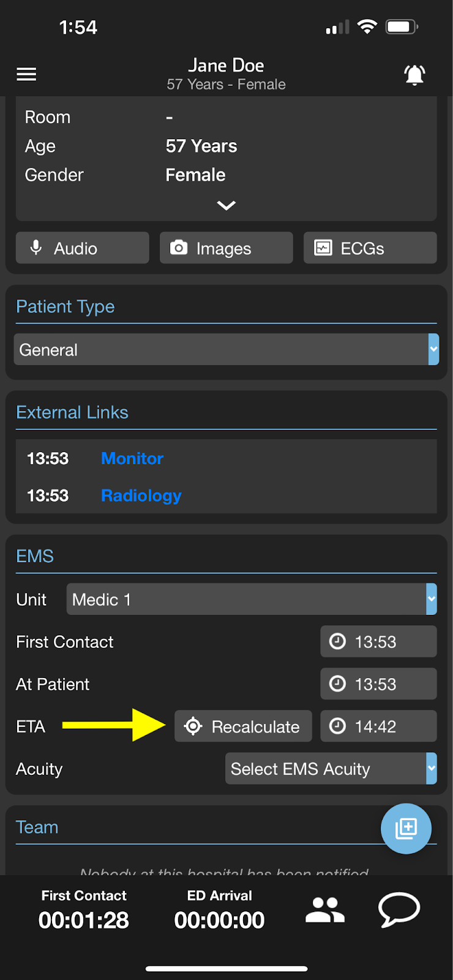Open the Select EMS Acuity dropdown

(331, 768)
